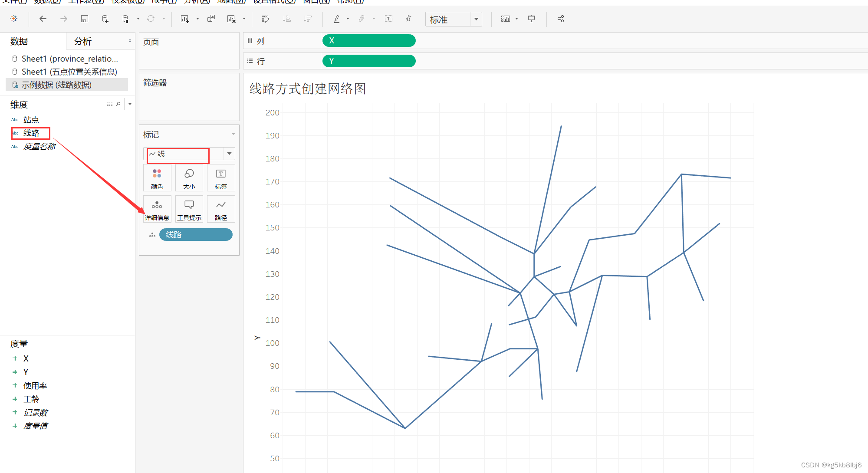This screenshot has height=473, width=868.
Task: Click the 度量值 measure field
Action: (x=35, y=426)
